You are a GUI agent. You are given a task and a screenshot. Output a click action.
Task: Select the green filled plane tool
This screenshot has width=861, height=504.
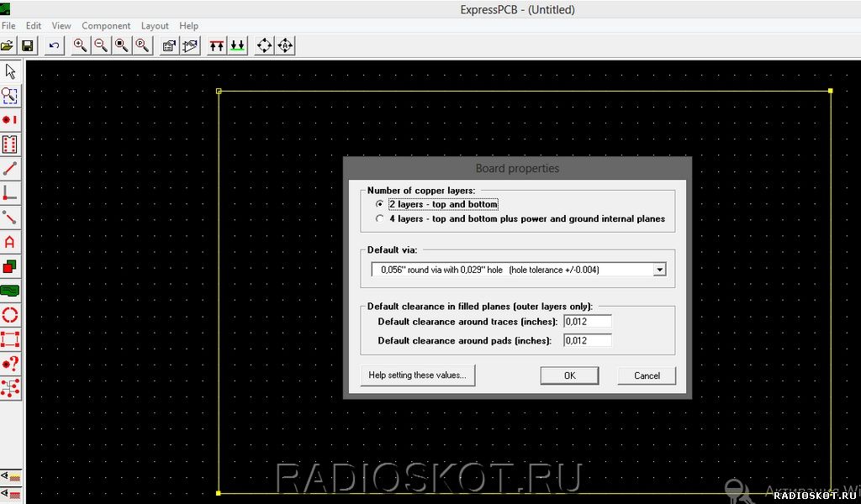pos(10,290)
